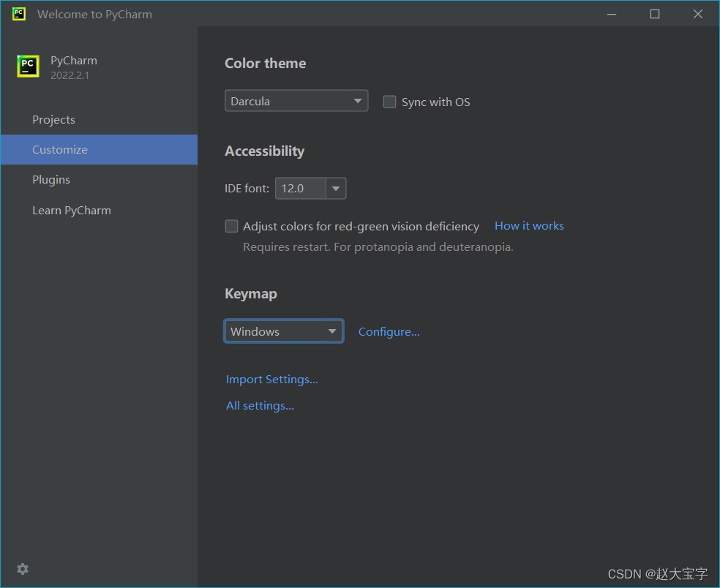The height and width of the screenshot is (588, 720).
Task: Open the Learn PyCharm section
Action: click(x=71, y=210)
